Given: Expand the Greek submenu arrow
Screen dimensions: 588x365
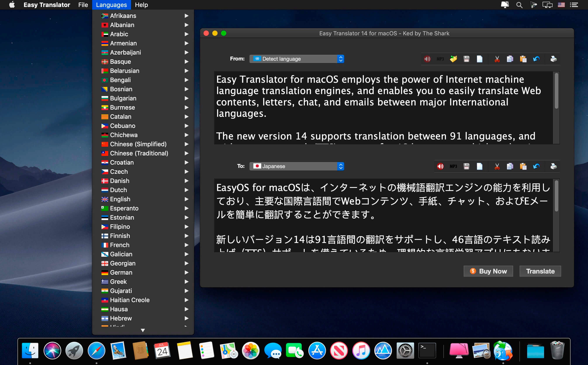Looking at the screenshot, I should 186,282.
